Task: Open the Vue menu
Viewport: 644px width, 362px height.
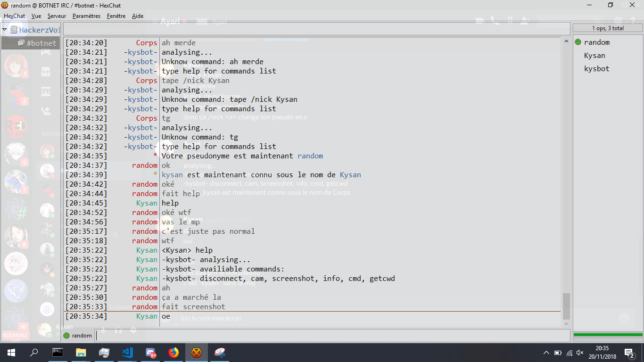Action: pos(36,16)
